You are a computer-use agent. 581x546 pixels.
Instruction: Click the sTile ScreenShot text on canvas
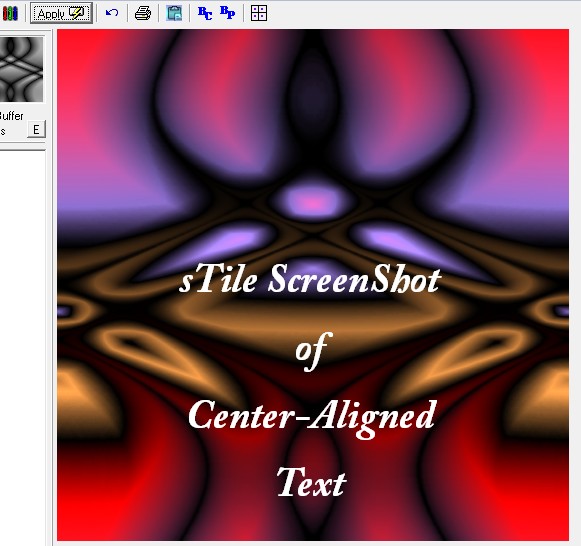click(x=310, y=279)
